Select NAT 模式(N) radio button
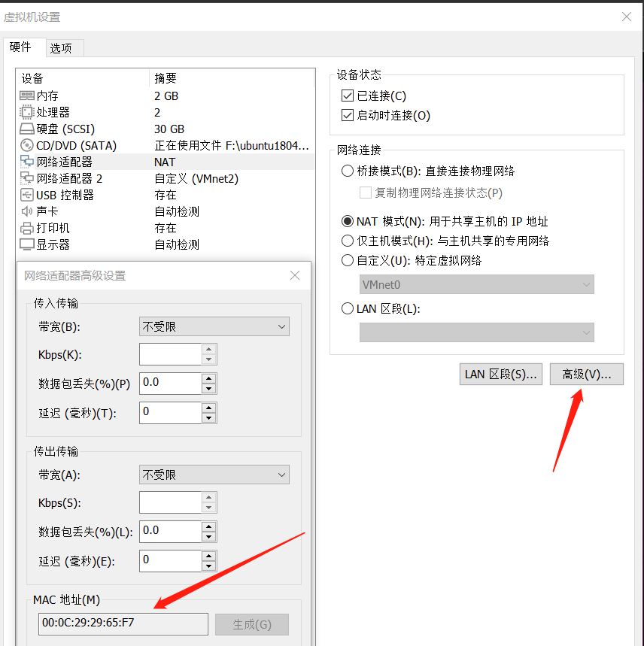The height and width of the screenshot is (646, 644). coord(348,221)
